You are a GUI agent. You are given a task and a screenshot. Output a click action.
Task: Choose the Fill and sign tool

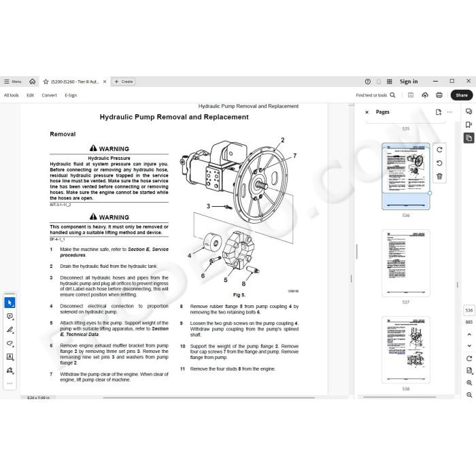point(10,371)
